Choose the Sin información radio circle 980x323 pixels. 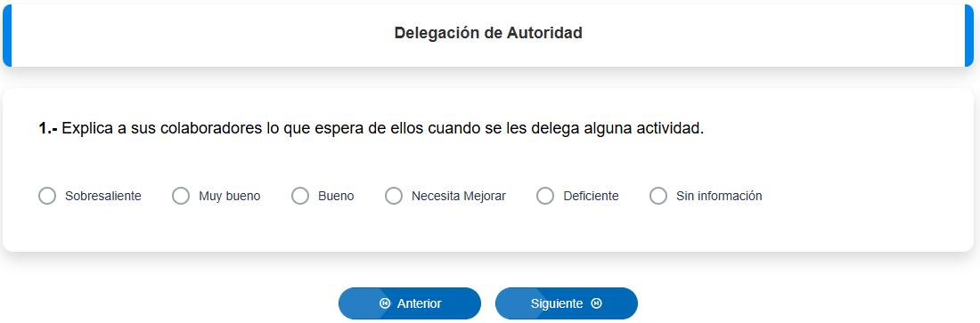(x=658, y=196)
